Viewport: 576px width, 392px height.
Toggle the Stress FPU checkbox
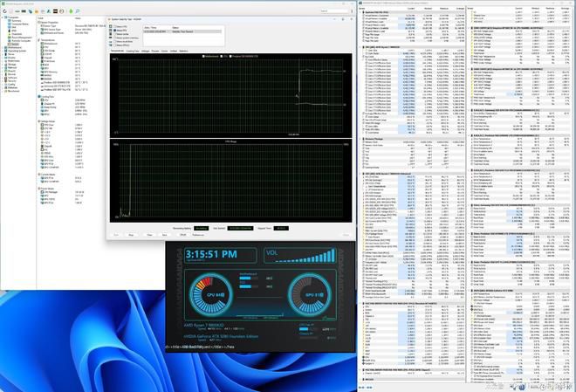(x=115, y=31)
